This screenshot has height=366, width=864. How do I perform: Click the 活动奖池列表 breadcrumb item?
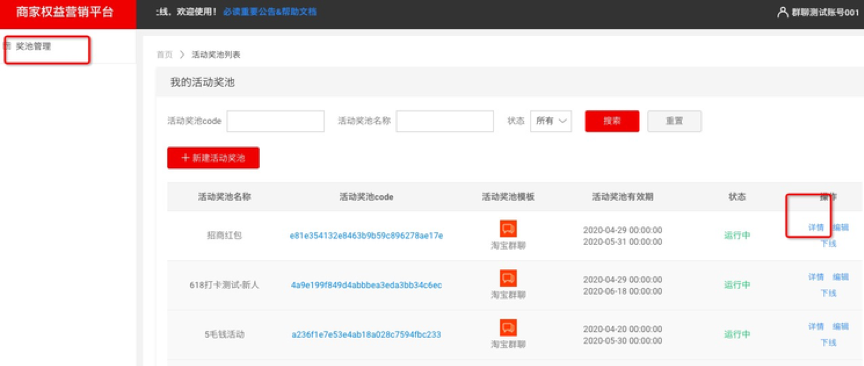pos(216,55)
